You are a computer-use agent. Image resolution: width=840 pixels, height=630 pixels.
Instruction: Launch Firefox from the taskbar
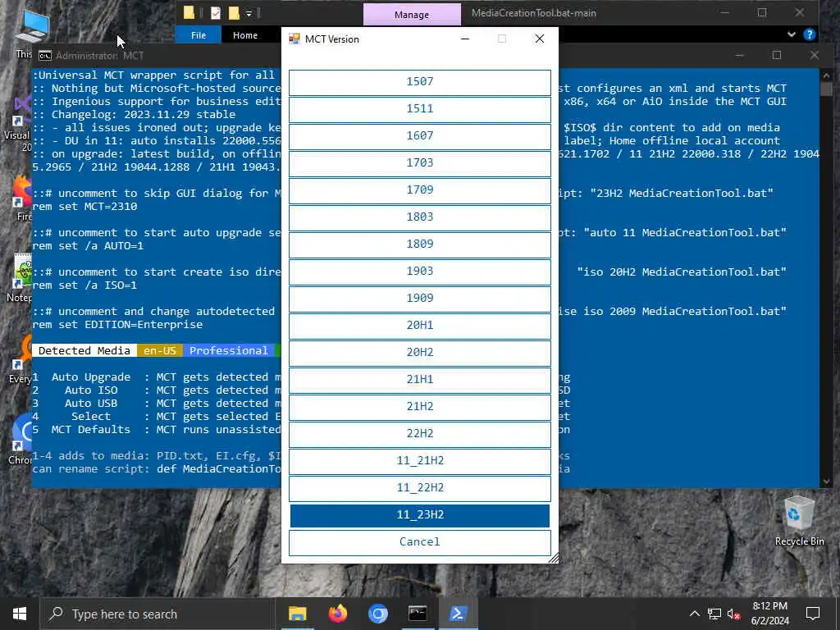(x=337, y=614)
